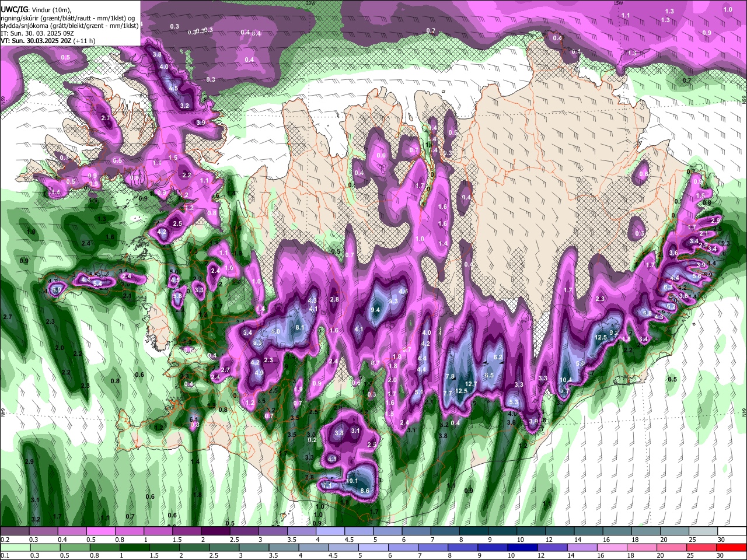The width and height of the screenshot is (747, 560).
Task: Pick the red swatch ending the lower rain scale
Action: (x=731, y=547)
